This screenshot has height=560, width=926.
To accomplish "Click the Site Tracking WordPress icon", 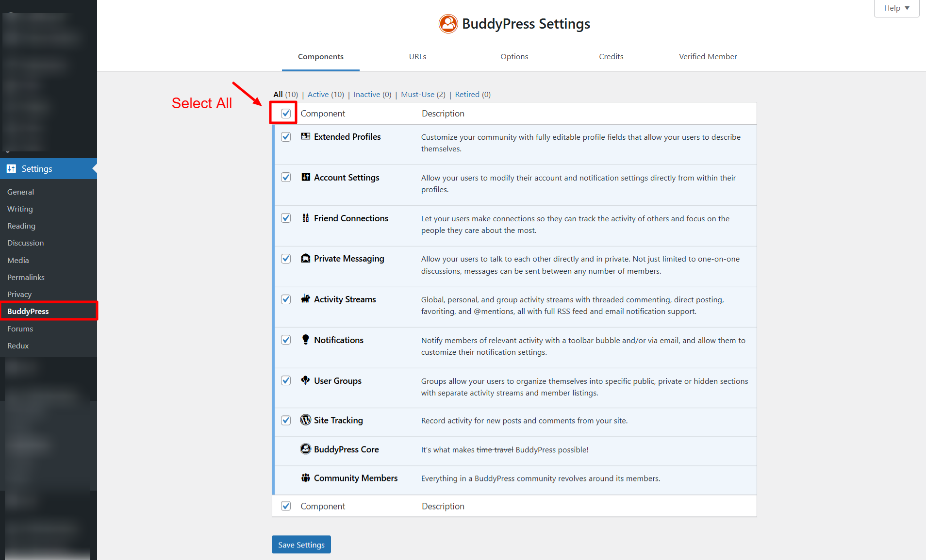I will click(x=305, y=420).
